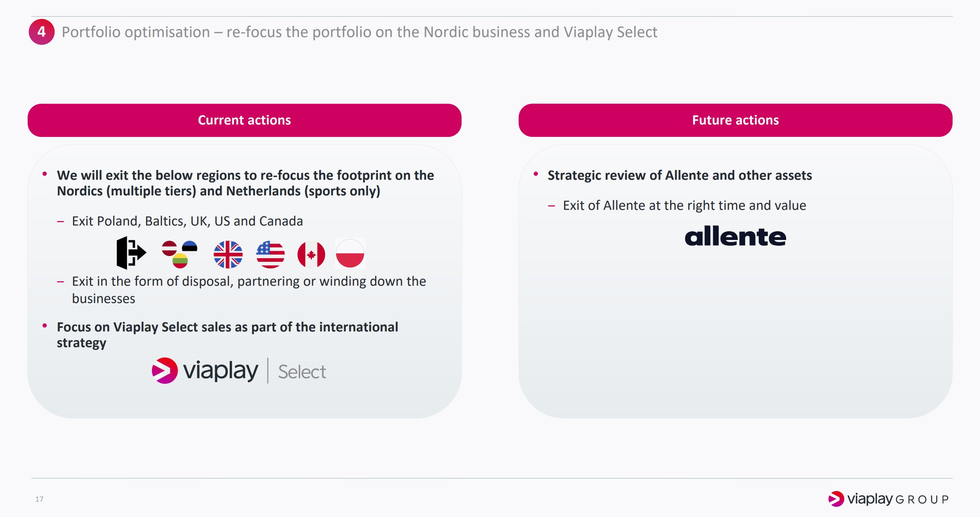Screen dimensions: 980x517
Task: Select the Baltic states flags cluster icon
Action: [x=179, y=254]
